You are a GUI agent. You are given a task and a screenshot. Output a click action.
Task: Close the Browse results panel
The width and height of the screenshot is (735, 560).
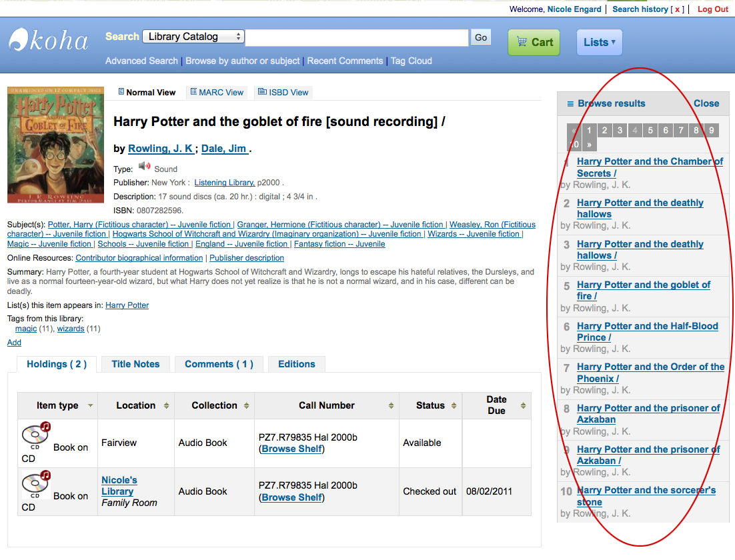click(706, 103)
